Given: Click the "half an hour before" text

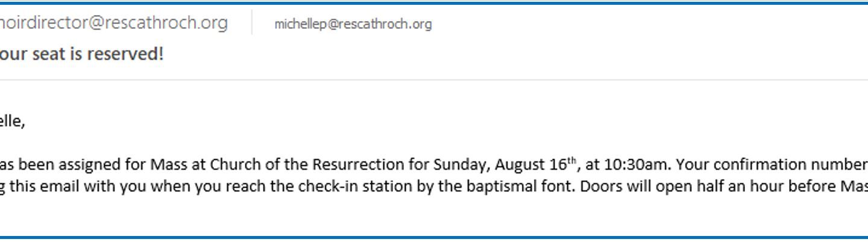Looking at the screenshot, I should click(x=766, y=186).
